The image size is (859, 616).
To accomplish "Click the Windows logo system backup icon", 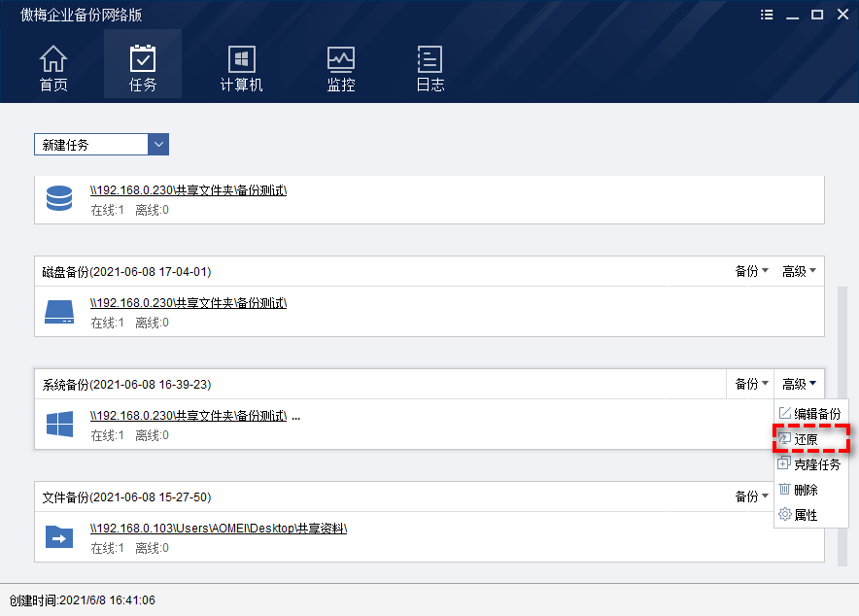I will pyautogui.click(x=60, y=425).
